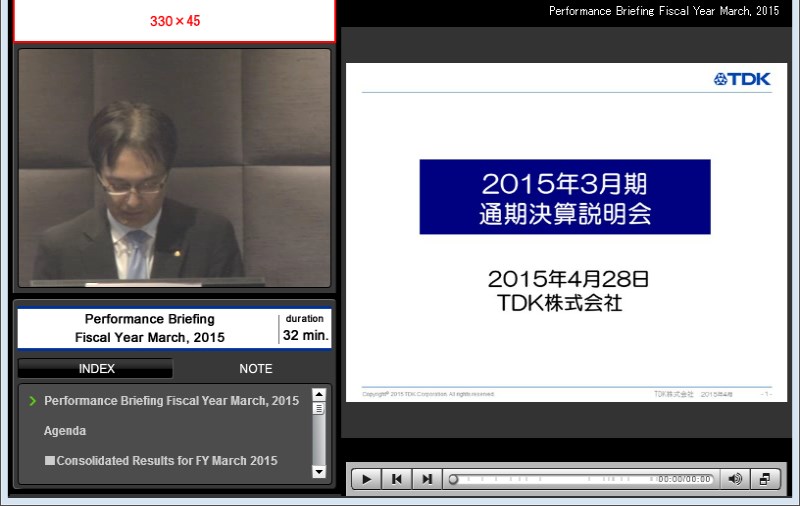
Task: Open the INDEX tab
Action: (x=96, y=368)
